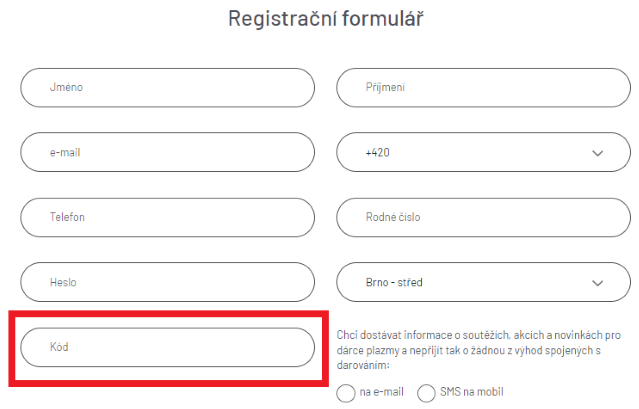Click the 'SMS na mobil' label text
Screen dimensions: 639x409
tap(472, 392)
